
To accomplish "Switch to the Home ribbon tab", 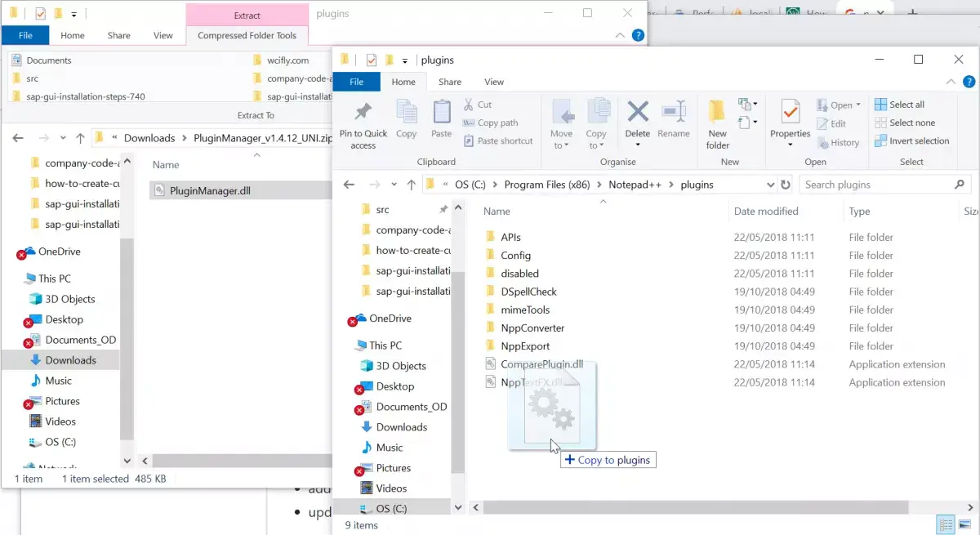I will coord(403,82).
